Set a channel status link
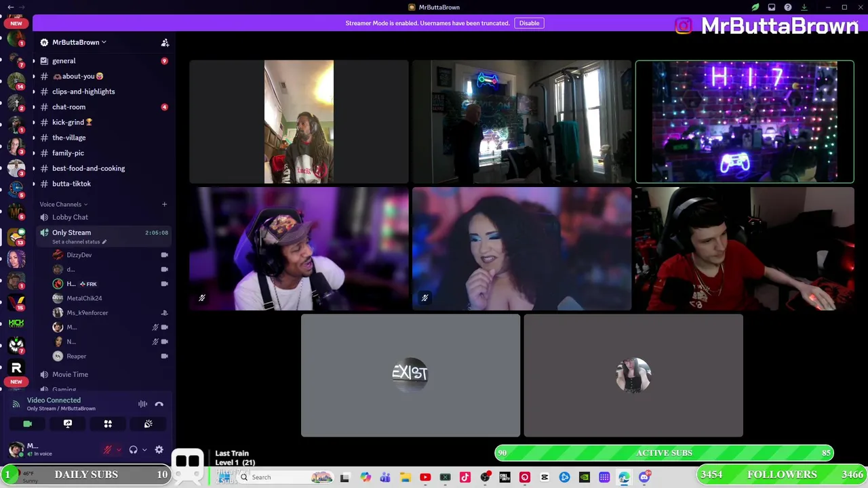868x488 pixels. [79, 242]
